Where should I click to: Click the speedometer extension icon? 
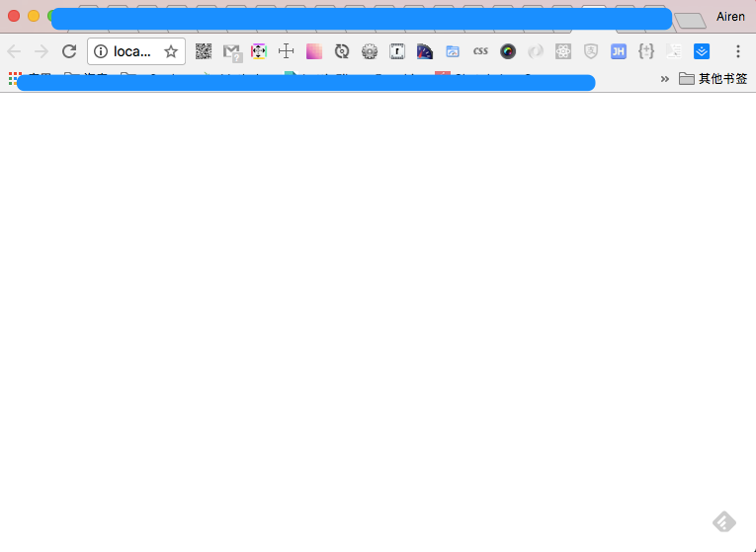tap(425, 51)
